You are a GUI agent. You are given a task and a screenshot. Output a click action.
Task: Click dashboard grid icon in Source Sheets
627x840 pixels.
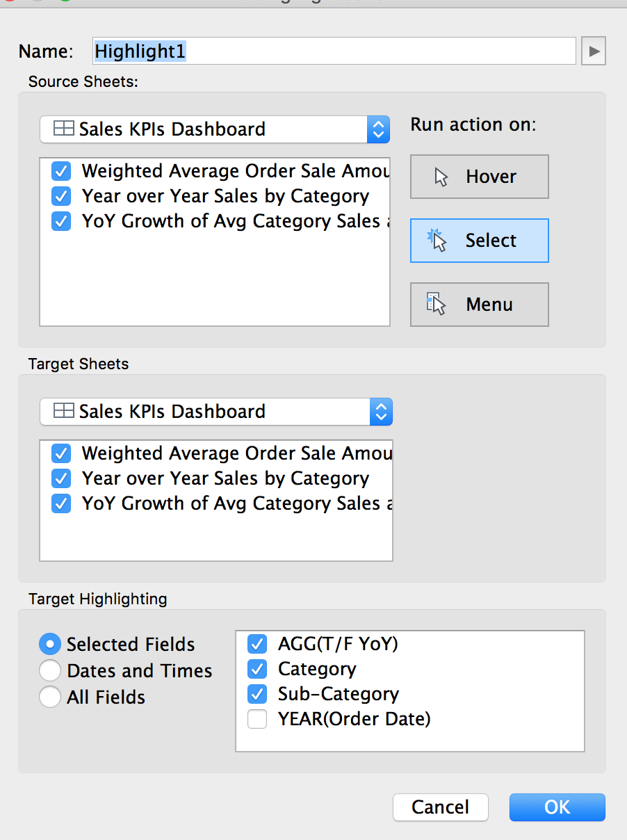(x=64, y=129)
